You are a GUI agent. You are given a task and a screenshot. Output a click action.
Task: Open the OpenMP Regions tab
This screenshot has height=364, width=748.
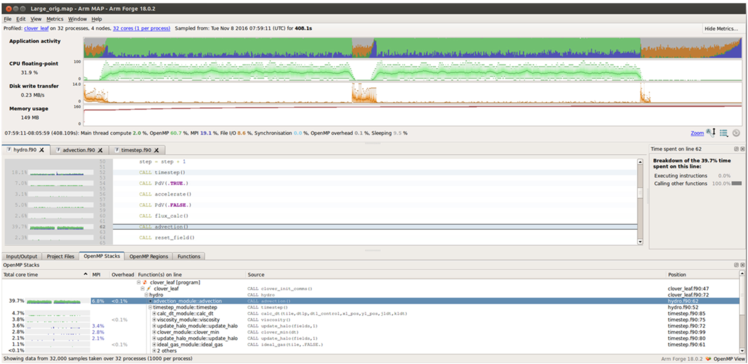(149, 256)
